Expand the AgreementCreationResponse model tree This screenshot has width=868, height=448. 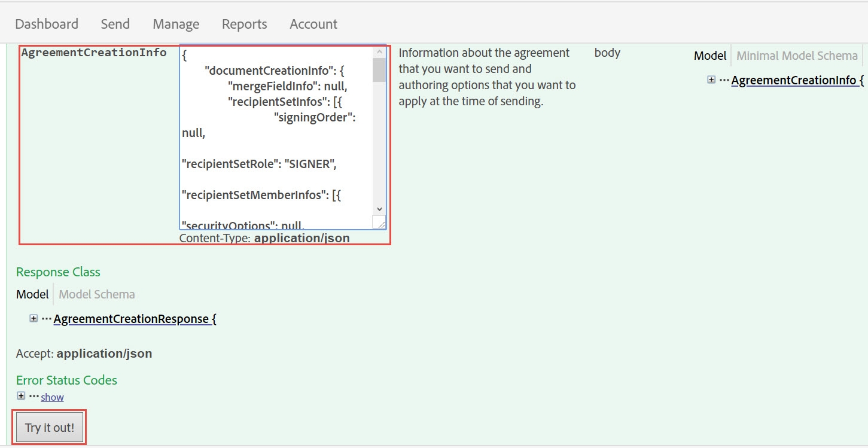tap(33, 318)
